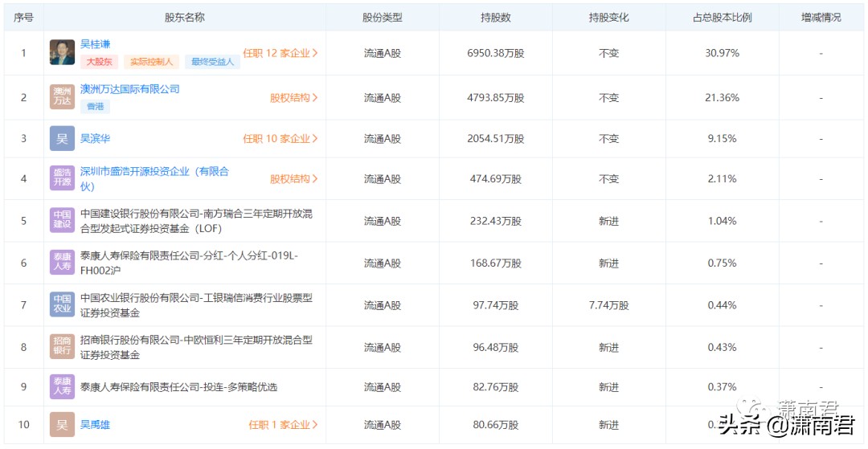The height and width of the screenshot is (449, 868).
Task: Click the 吴禹雄 avatar icon
Action: pos(62,425)
